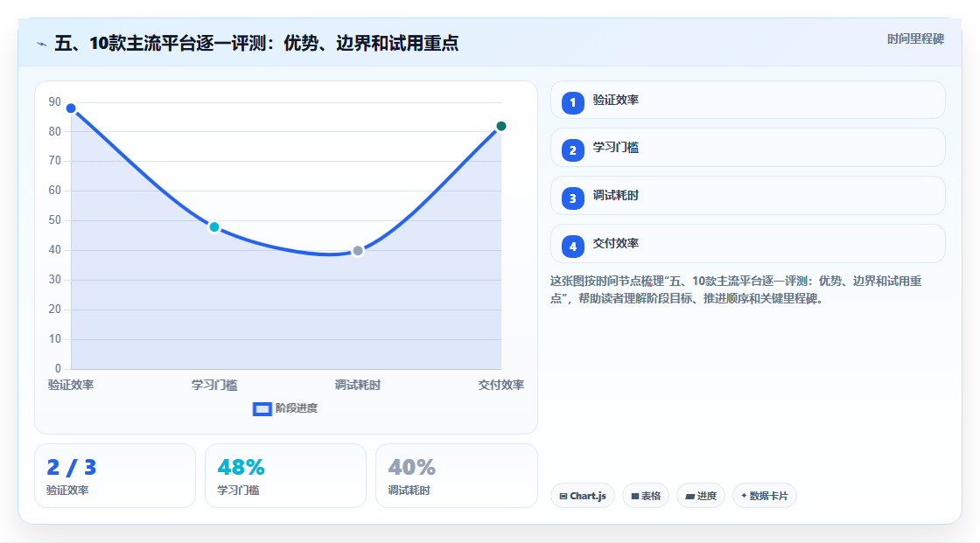The image size is (980, 543).
Task: Click the 进度 tag chip
Action: click(701, 496)
